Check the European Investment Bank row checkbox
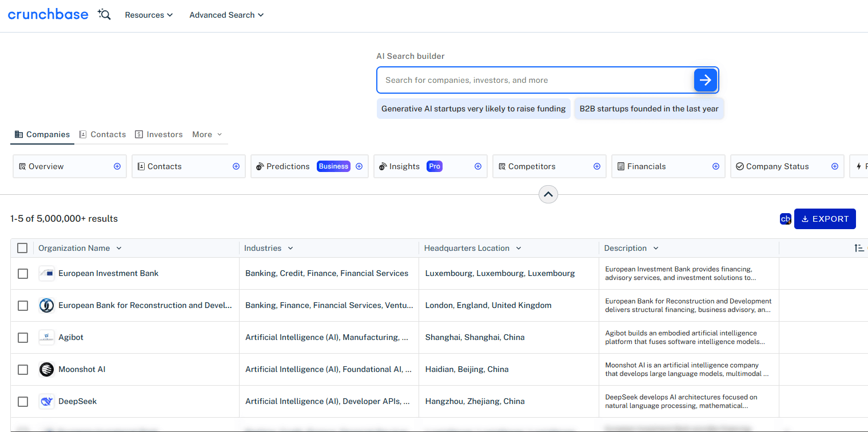The width and height of the screenshot is (868, 432). coord(23,274)
